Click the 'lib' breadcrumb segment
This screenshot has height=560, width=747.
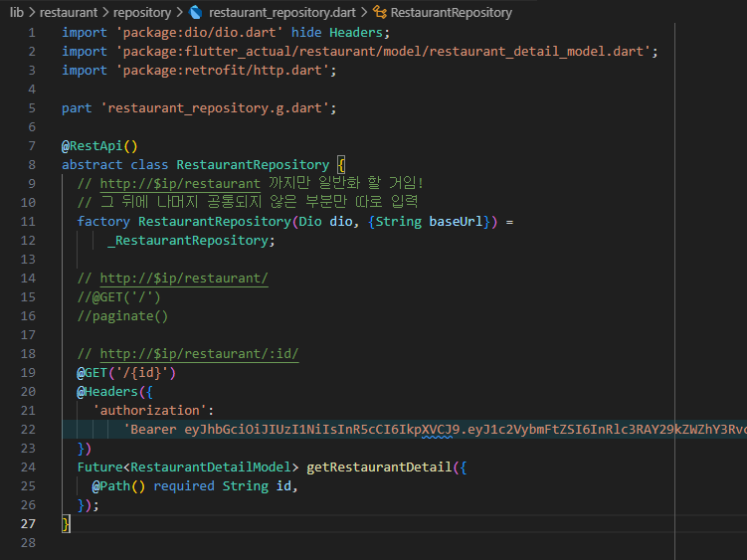point(17,12)
